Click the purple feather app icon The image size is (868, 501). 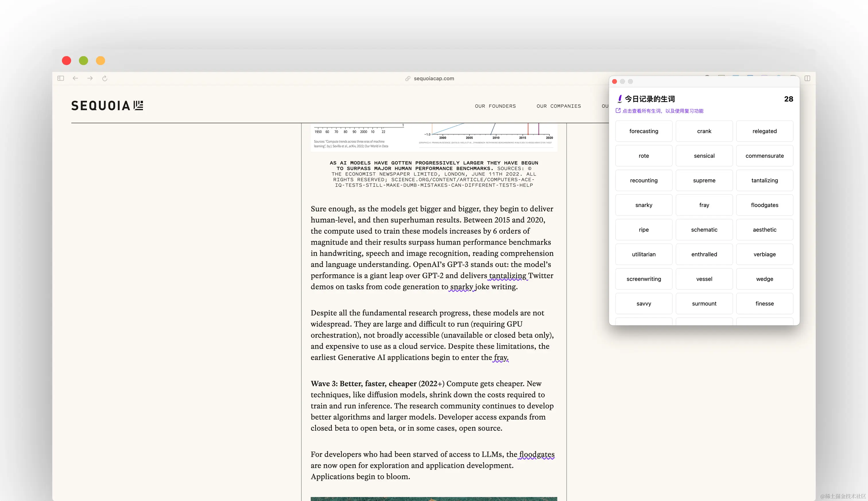click(x=620, y=99)
